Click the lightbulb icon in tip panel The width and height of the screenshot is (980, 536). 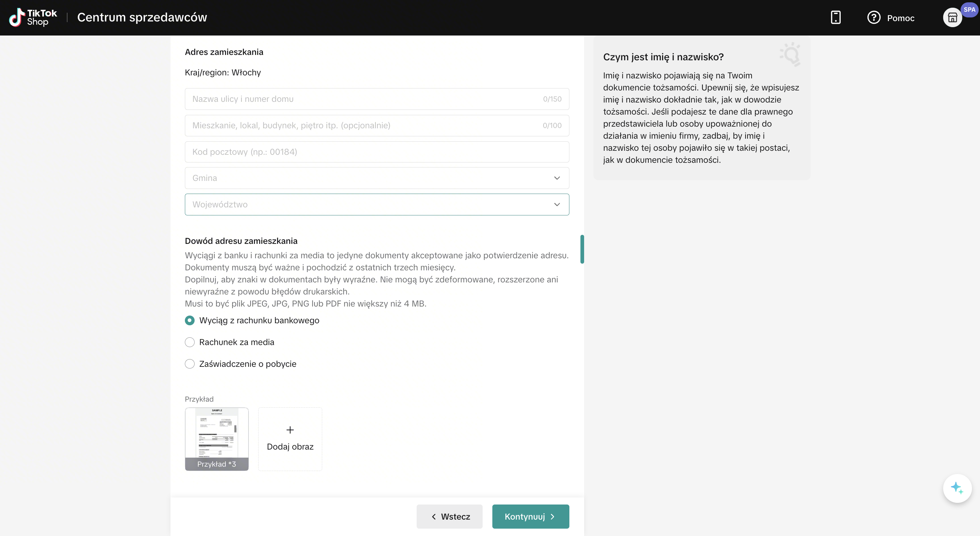[x=790, y=54]
